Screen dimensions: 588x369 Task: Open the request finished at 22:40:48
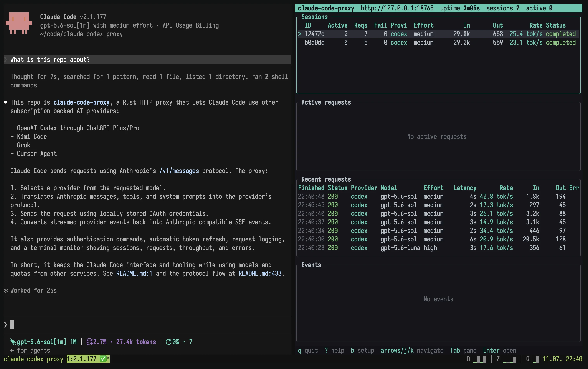(438, 197)
